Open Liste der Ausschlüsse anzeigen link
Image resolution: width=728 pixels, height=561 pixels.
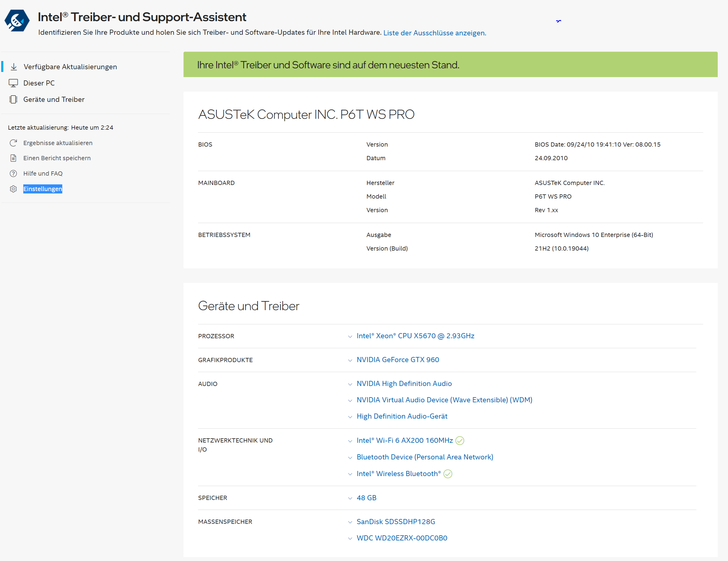pos(434,33)
